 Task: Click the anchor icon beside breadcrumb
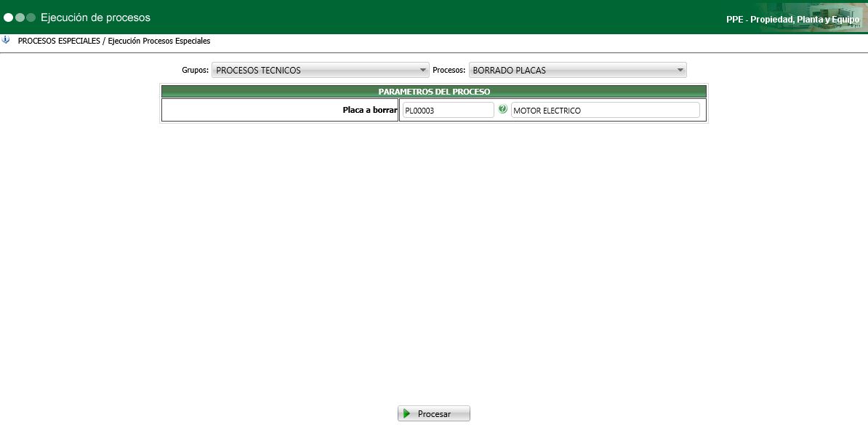[x=6, y=41]
